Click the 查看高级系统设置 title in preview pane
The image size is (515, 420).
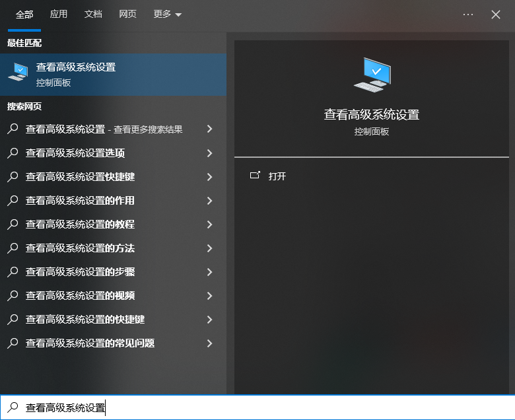pyautogui.click(x=372, y=115)
